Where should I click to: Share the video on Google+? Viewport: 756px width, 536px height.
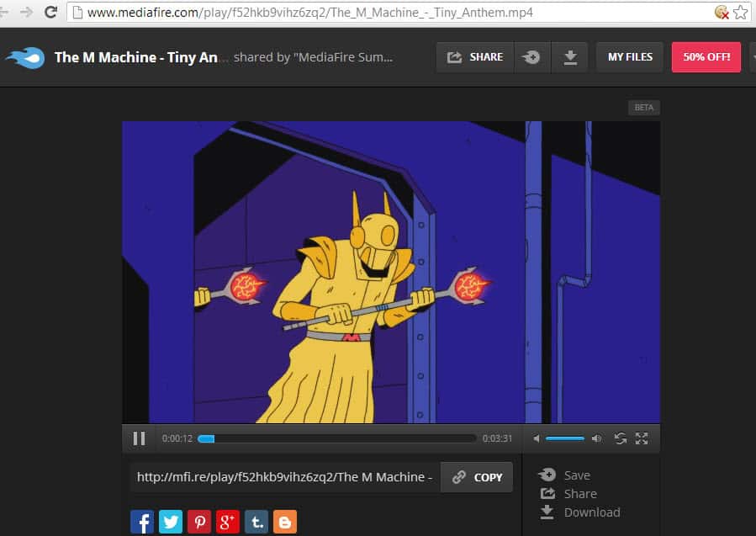tap(228, 522)
